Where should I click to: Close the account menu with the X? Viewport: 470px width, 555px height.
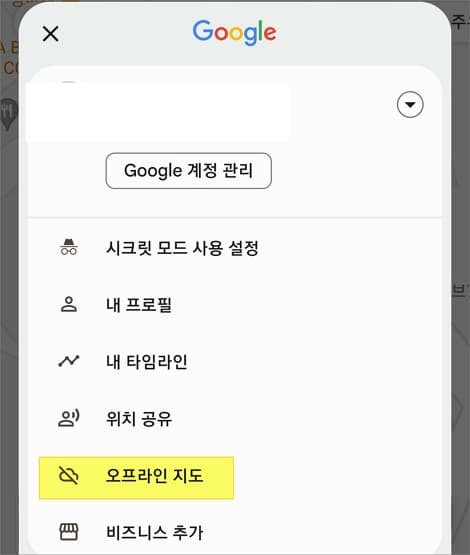pos(50,34)
